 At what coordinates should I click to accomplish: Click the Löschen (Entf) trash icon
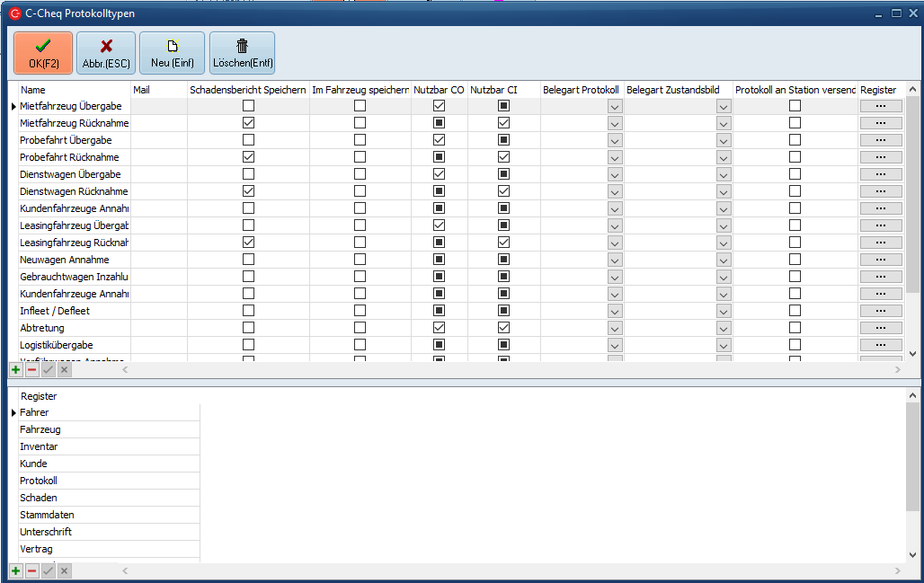coord(242,53)
